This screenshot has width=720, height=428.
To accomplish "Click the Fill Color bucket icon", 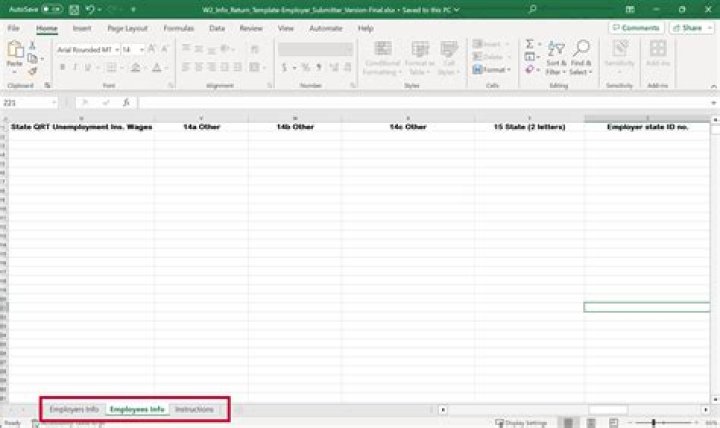I will 135,68.
